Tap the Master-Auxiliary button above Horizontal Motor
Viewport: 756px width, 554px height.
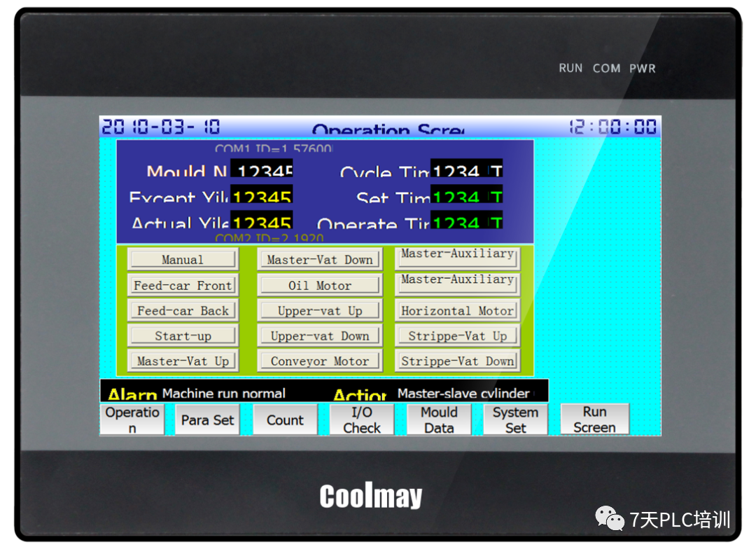[458, 284]
